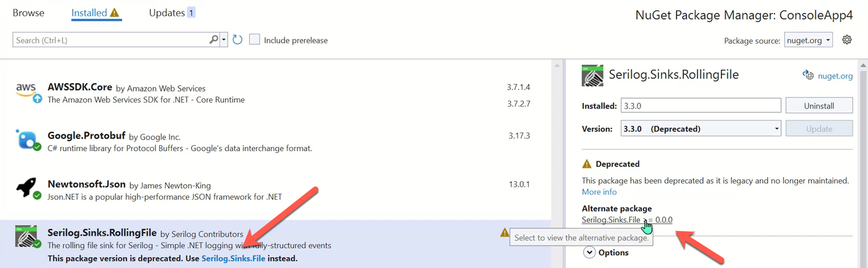
Task: Select the Newtonsoft.Json package
Action: click(x=275, y=190)
